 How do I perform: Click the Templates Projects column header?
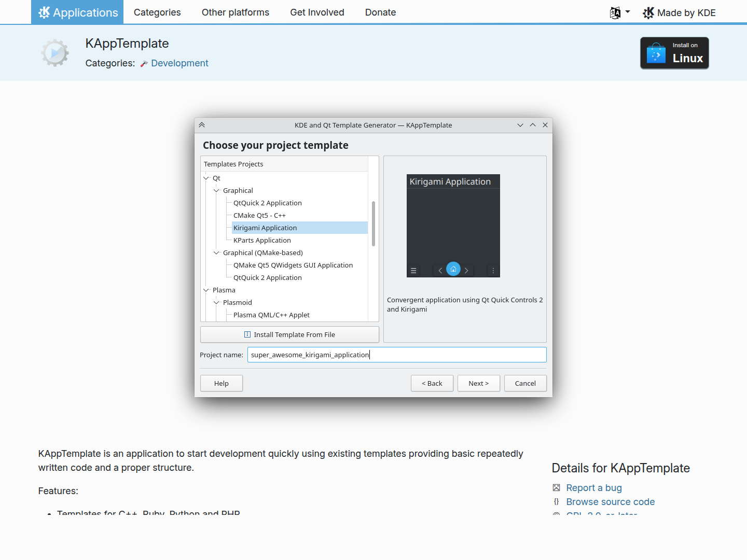284,164
